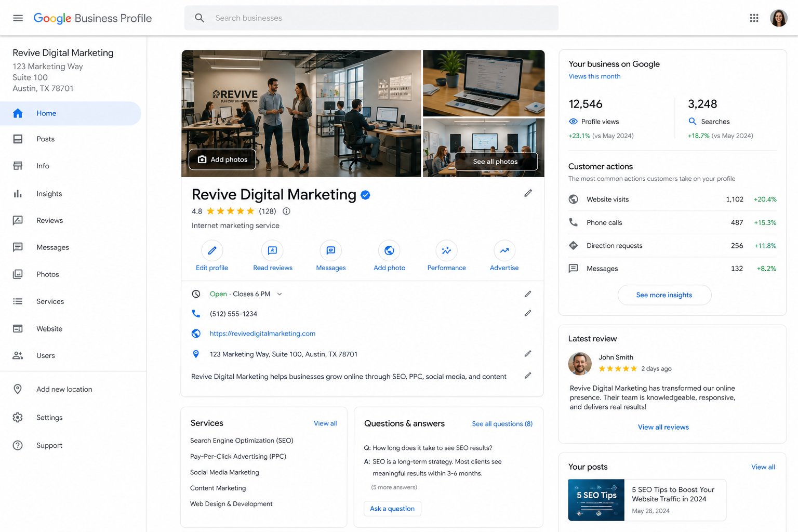Viewport: 798px width, 532px height.
Task: Click See all questions (8) link
Action: point(502,424)
